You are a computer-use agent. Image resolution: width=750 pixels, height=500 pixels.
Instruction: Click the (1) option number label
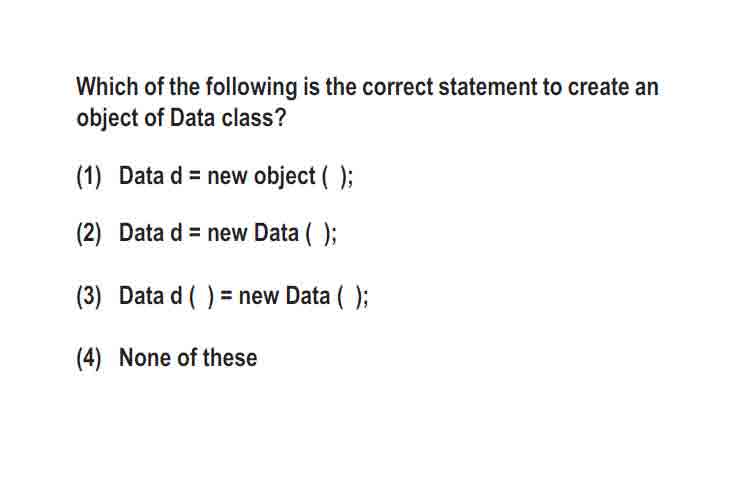point(89,177)
